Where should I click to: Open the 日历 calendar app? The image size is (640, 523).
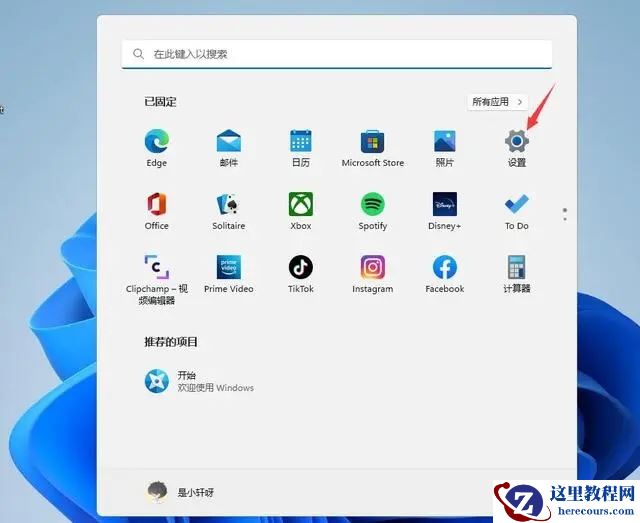(301, 148)
